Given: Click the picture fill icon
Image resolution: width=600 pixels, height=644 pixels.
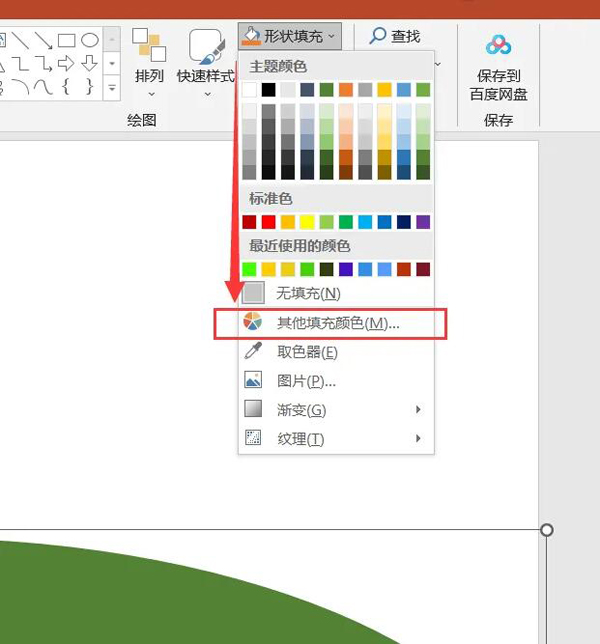Looking at the screenshot, I should 253,380.
